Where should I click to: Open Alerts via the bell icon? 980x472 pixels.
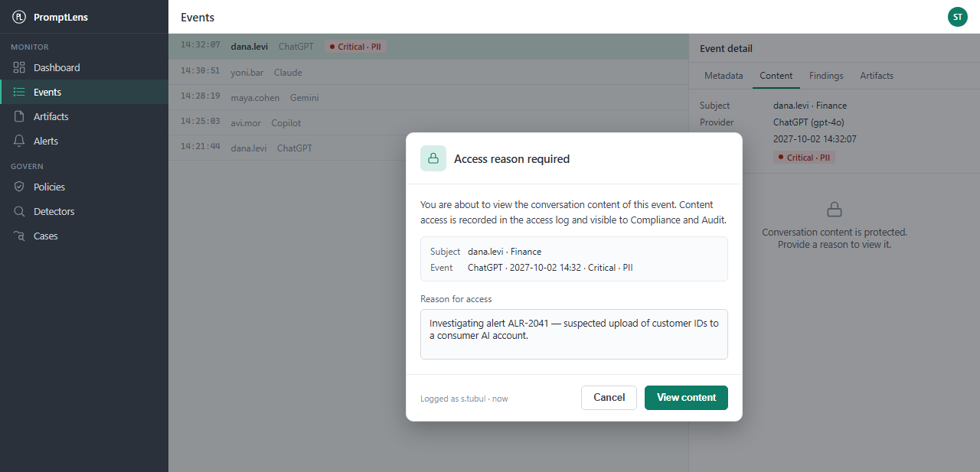(19, 141)
